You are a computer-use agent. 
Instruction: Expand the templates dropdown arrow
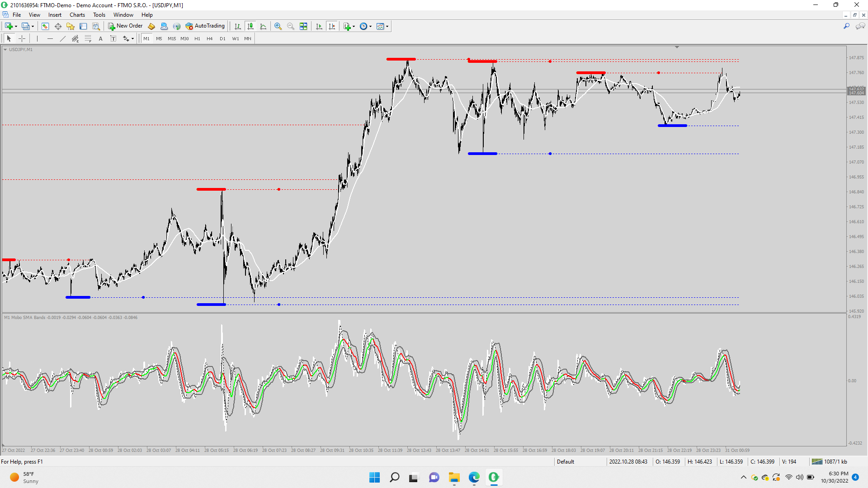pos(387,26)
